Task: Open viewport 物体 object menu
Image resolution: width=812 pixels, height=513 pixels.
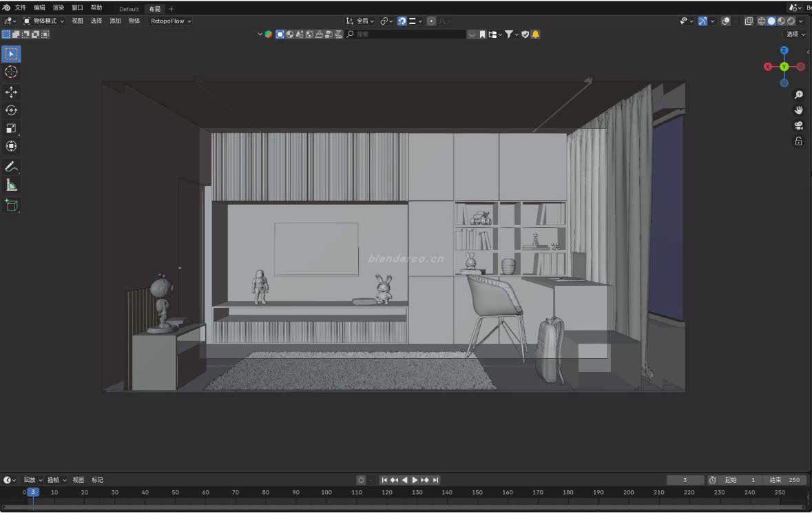Action: 134,21
